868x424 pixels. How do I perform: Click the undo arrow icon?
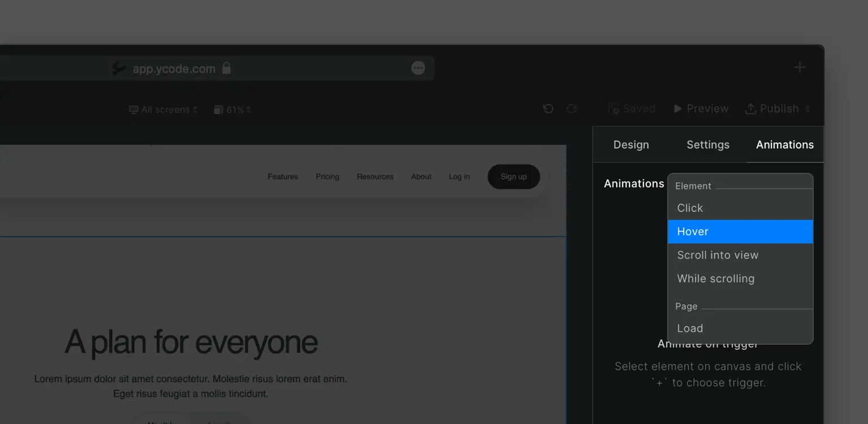[x=548, y=109]
